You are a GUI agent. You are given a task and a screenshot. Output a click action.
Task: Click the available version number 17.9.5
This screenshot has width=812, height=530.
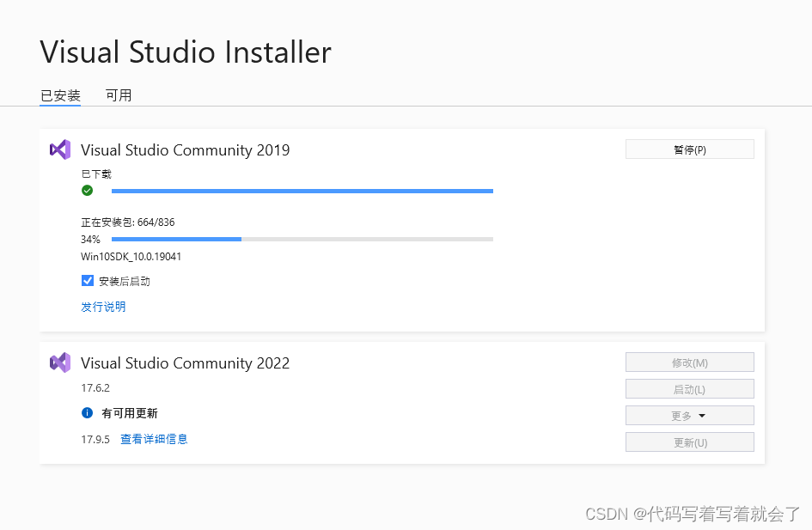(x=95, y=440)
